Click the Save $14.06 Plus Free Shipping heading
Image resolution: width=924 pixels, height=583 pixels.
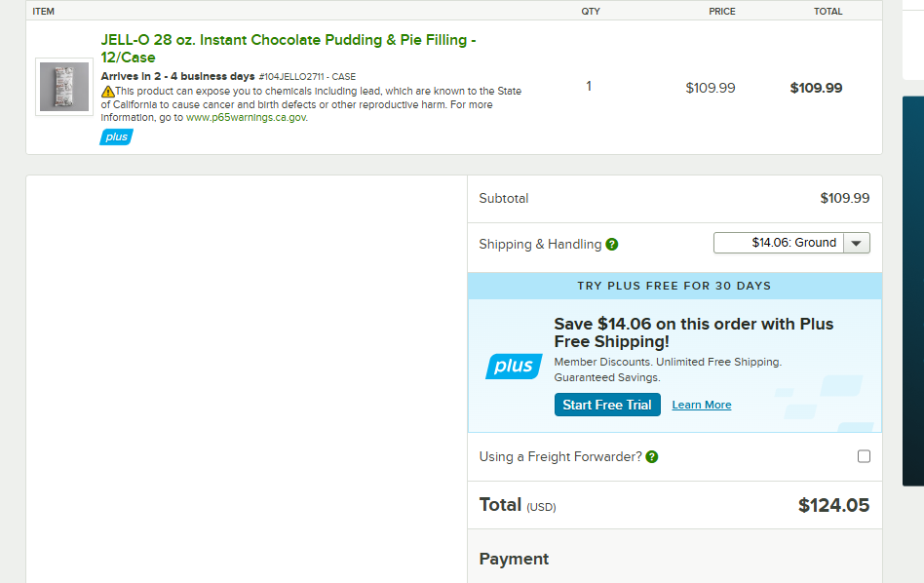pyautogui.click(x=694, y=332)
